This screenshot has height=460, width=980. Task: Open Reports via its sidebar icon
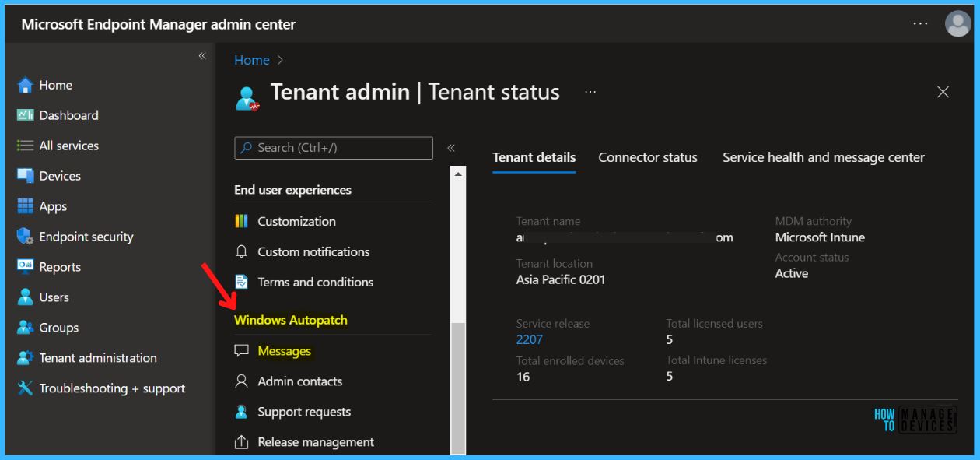[25, 267]
